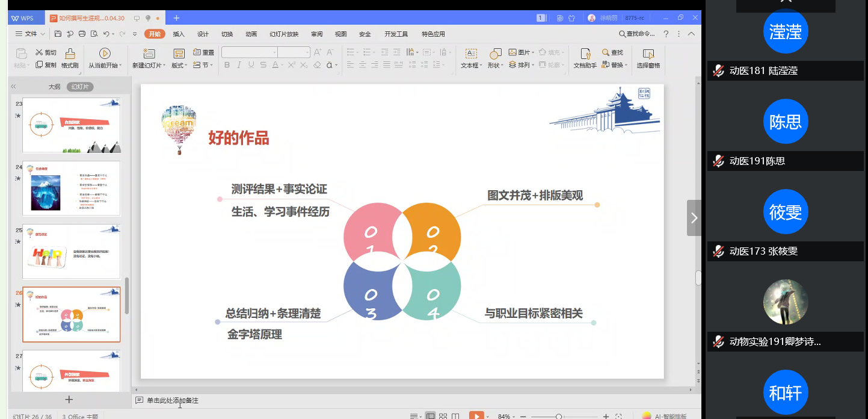Click the zoom slider handle in status bar
This screenshot has height=419, width=868.
(559, 417)
